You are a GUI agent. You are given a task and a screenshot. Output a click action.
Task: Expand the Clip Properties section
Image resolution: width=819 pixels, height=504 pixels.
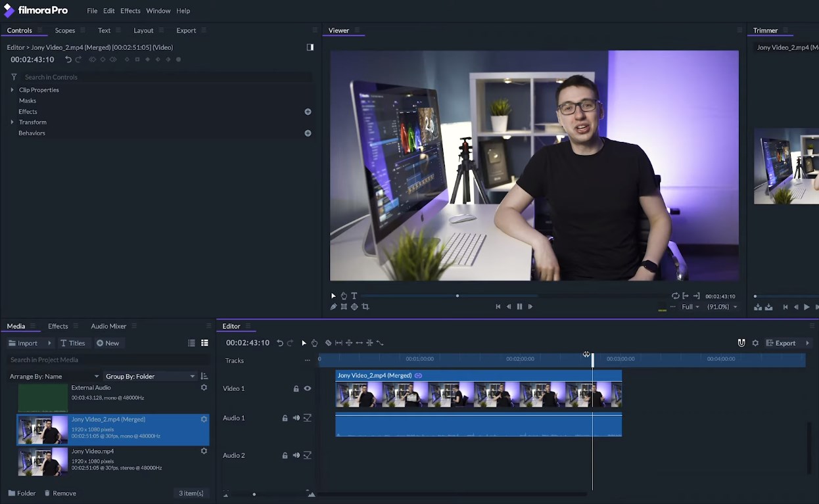pyautogui.click(x=12, y=90)
